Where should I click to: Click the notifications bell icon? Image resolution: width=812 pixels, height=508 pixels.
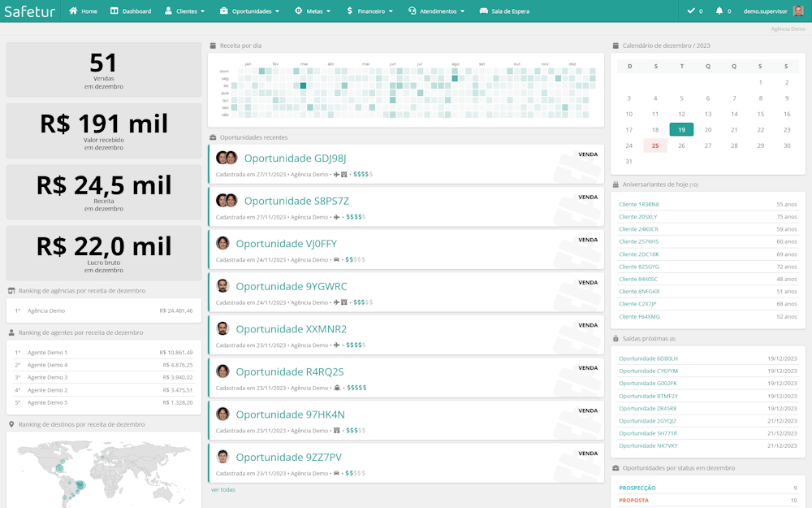(x=719, y=11)
